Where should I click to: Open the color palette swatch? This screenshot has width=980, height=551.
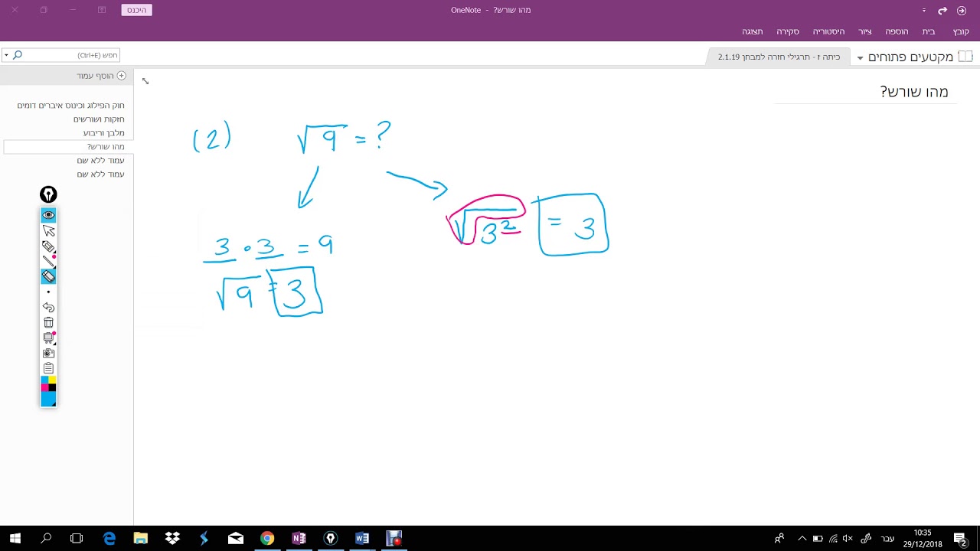[x=48, y=383]
